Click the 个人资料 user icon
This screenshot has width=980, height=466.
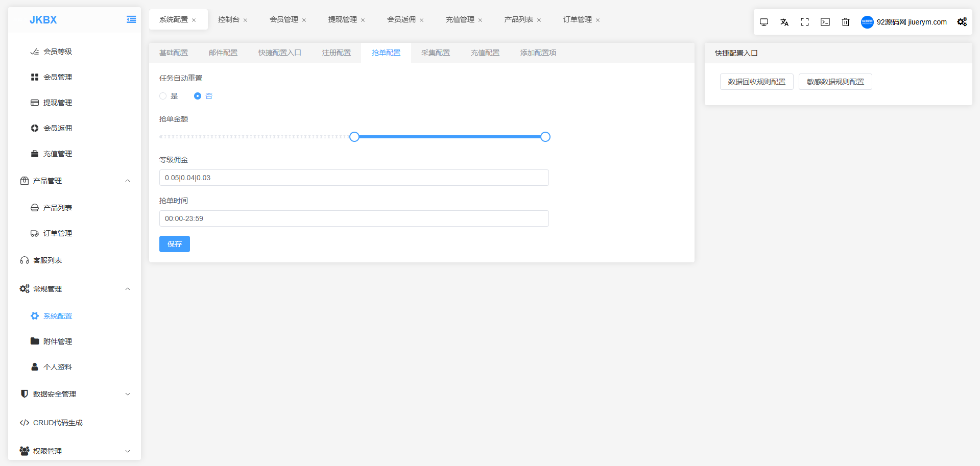click(35, 367)
